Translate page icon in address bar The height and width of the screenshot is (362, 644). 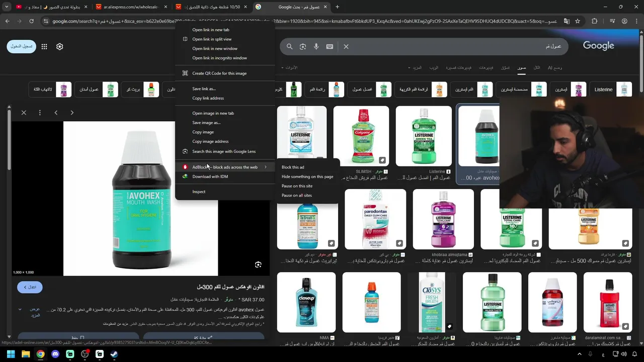pyautogui.click(x=567, y=21)
